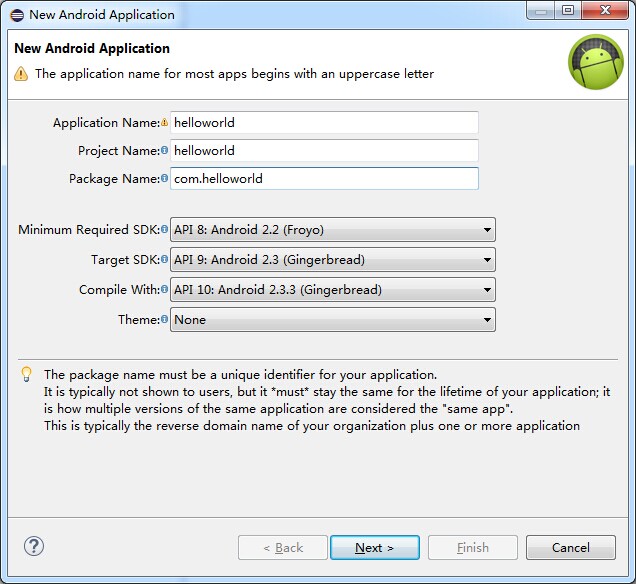Click the Target SDK info icon

(164, 259)
